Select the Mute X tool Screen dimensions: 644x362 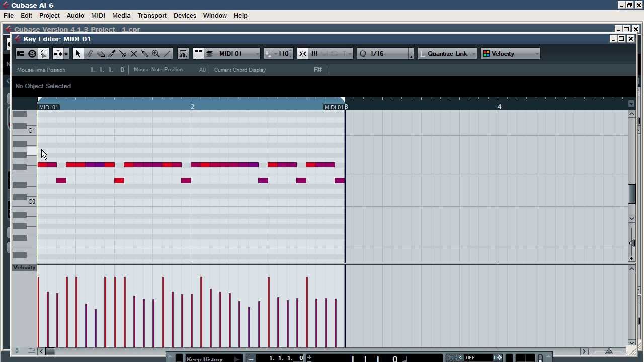click(x=134, y=54)
